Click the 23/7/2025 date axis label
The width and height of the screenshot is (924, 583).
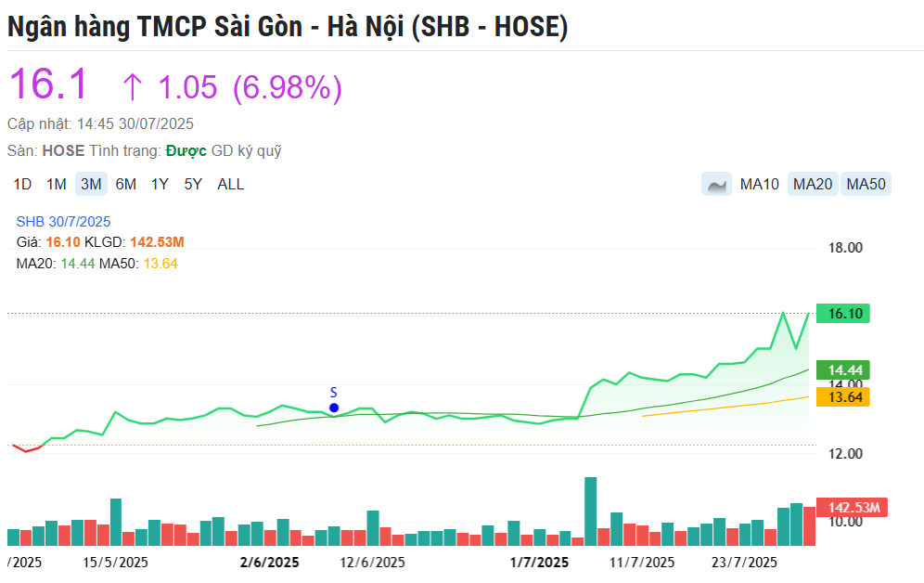click(745, 563)
